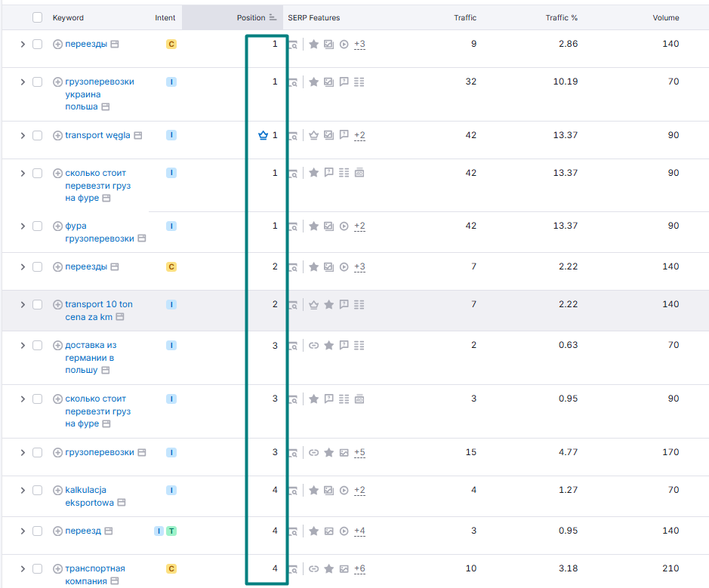Image resolution: width=709 pixels, height=588 pixels.
Task: Click the plus icon beside переезд keyword
Action: [57, 531]
